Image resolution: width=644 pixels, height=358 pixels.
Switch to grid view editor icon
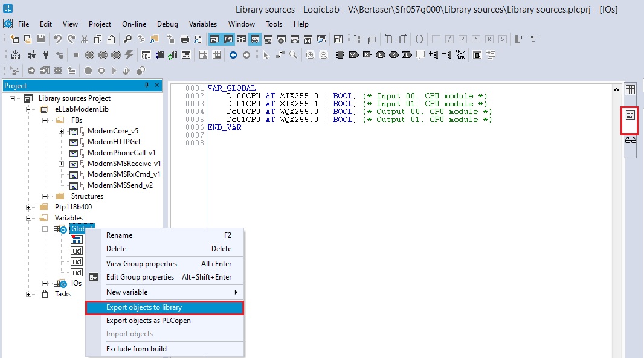(630, 89)
